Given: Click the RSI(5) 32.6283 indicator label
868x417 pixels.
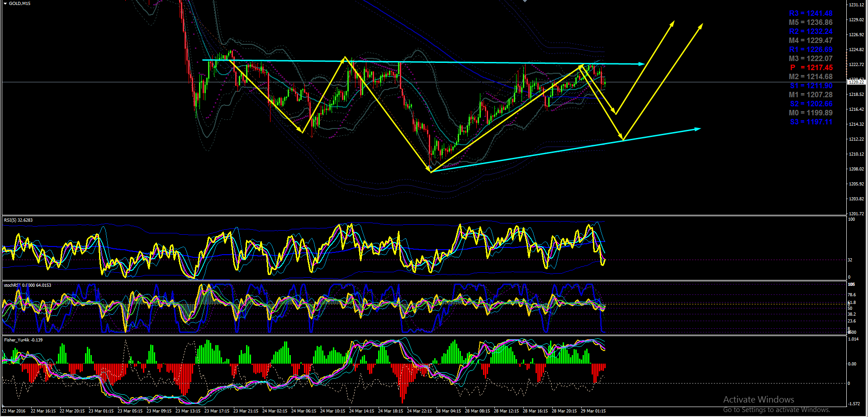Looking at the screenshot, I should [18, 220].
